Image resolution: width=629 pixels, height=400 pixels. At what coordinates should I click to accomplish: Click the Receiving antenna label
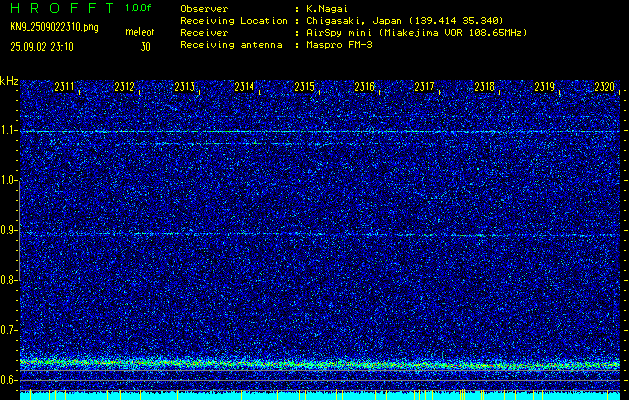click(x=231, y=45)
